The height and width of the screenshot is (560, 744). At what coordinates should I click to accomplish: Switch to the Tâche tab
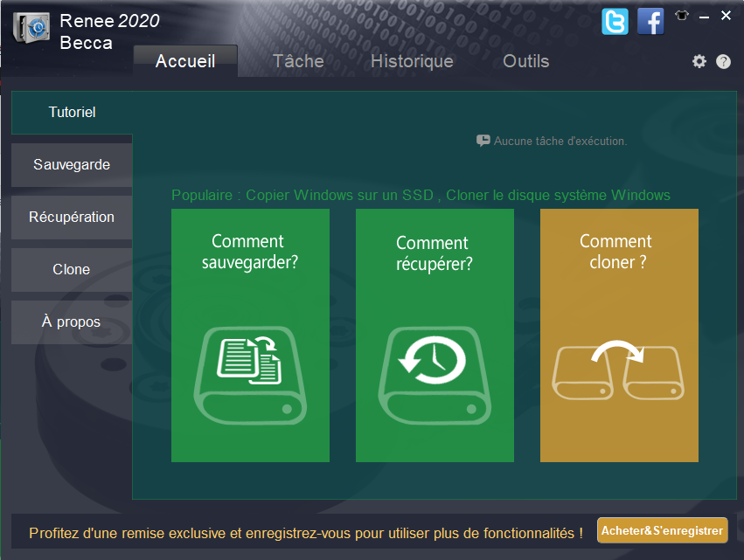(298, 61)
